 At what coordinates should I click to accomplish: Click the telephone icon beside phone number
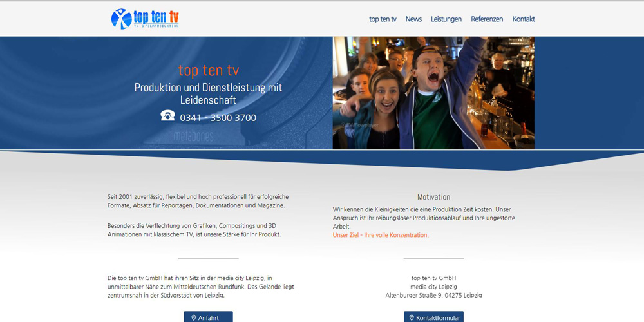click(167, 115)
